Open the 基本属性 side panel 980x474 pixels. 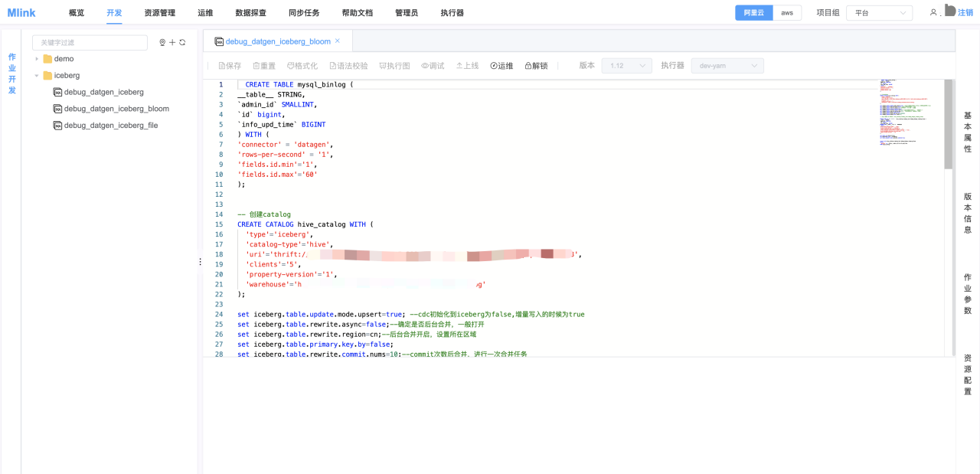coord(968,132)
